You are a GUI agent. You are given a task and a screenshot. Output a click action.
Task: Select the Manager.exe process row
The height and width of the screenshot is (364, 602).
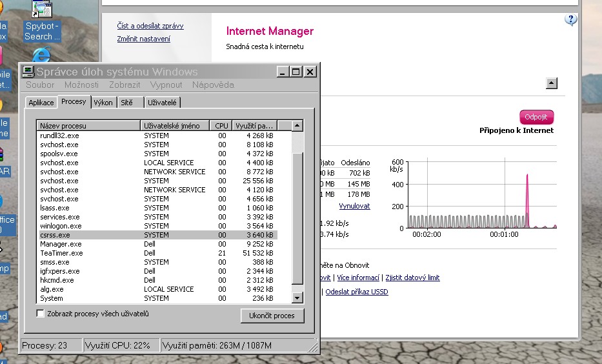tap(157, 244)
